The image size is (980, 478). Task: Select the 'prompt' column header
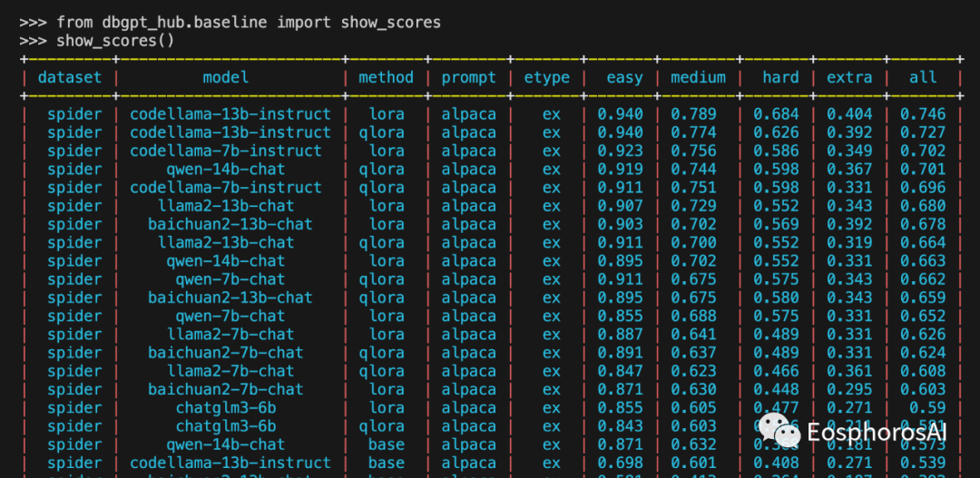coord(469,77)
